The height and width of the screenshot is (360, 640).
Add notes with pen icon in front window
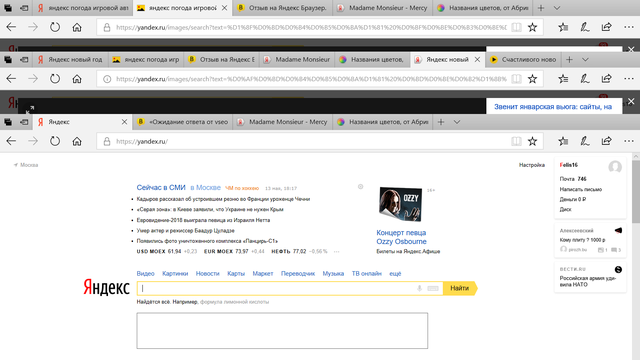tap(585, 141)
